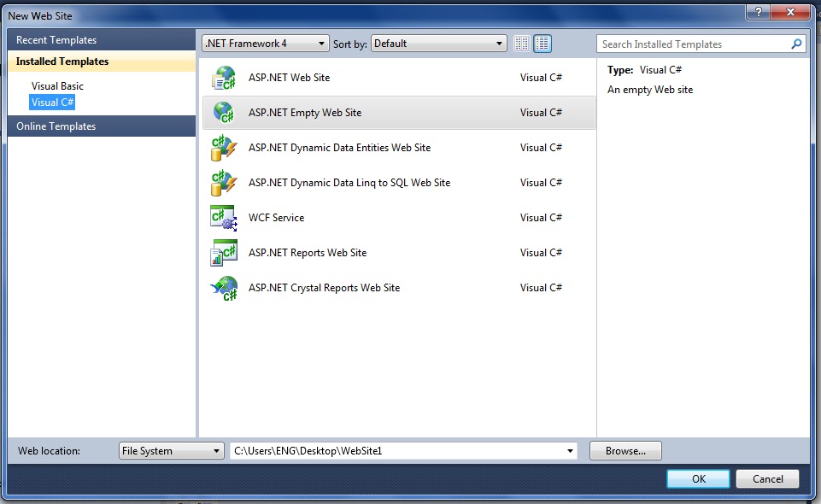The image size is (821, 504).
Task: Click the Browse button
Action: click(x=625, y=450)
